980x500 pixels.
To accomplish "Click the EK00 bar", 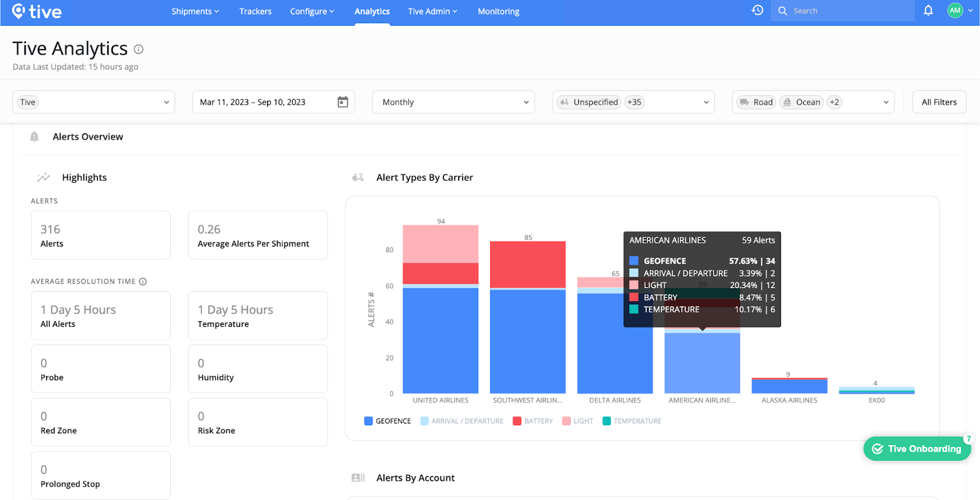I will click(876, 390).
